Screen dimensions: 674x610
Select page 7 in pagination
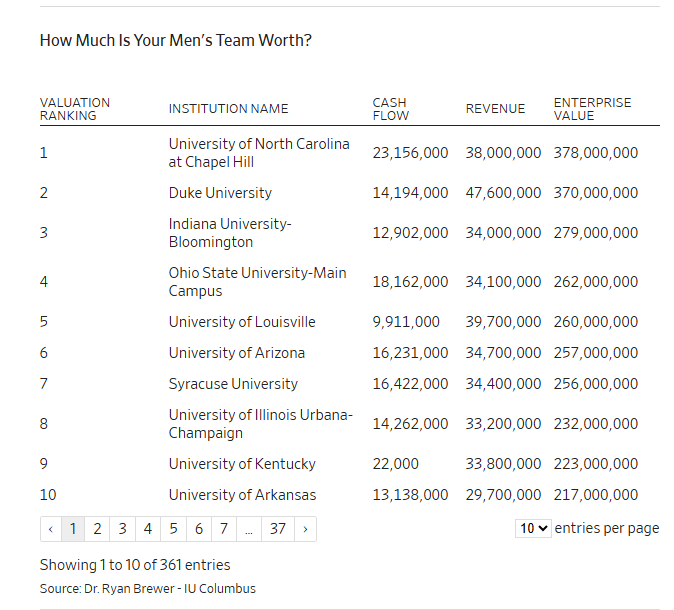pyautogui.click(x=224, y=529)
